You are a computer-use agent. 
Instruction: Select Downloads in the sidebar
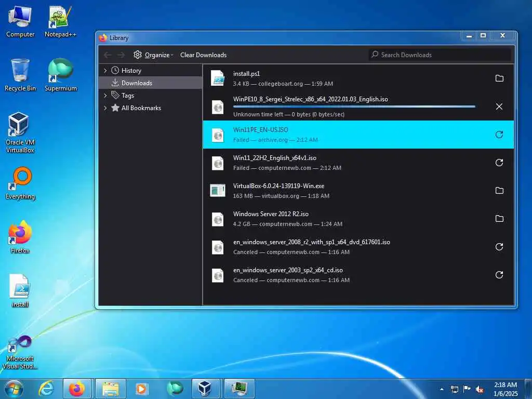click(150, 83)
